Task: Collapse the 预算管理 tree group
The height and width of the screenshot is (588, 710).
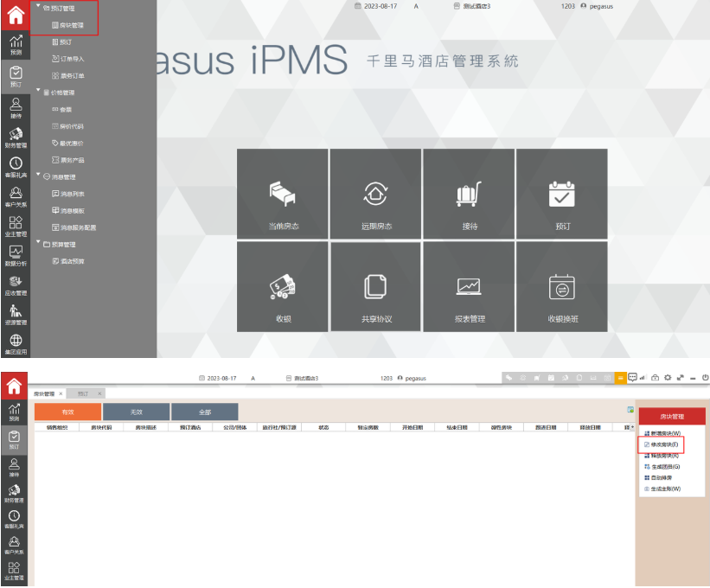Action: click(x=38, y=242)
